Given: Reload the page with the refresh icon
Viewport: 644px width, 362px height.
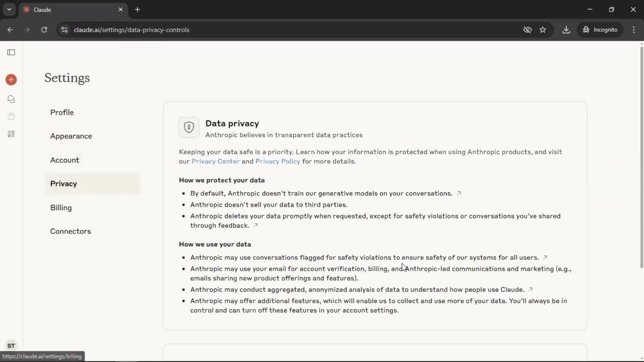Looking at the screenshot, I should tap(44, 30).
